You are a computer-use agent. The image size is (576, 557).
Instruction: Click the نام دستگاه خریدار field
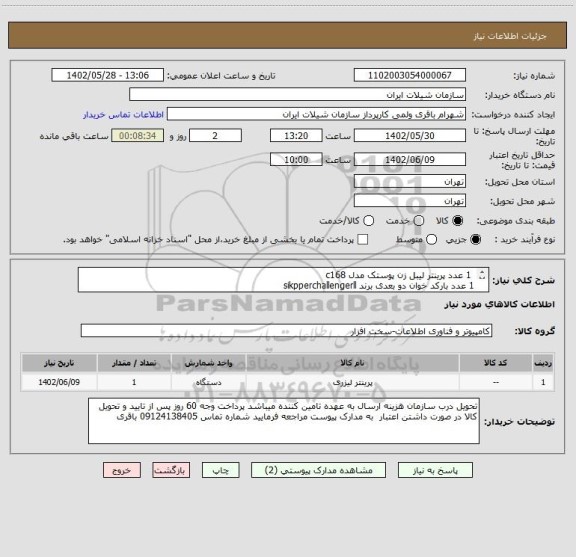pyautogui.click(x=298, y=95)
